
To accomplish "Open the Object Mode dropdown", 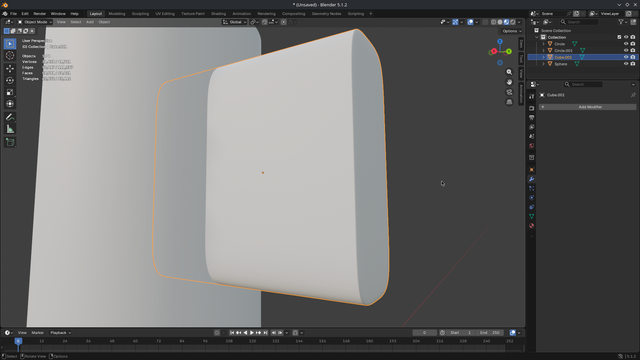I will point(35,22).
